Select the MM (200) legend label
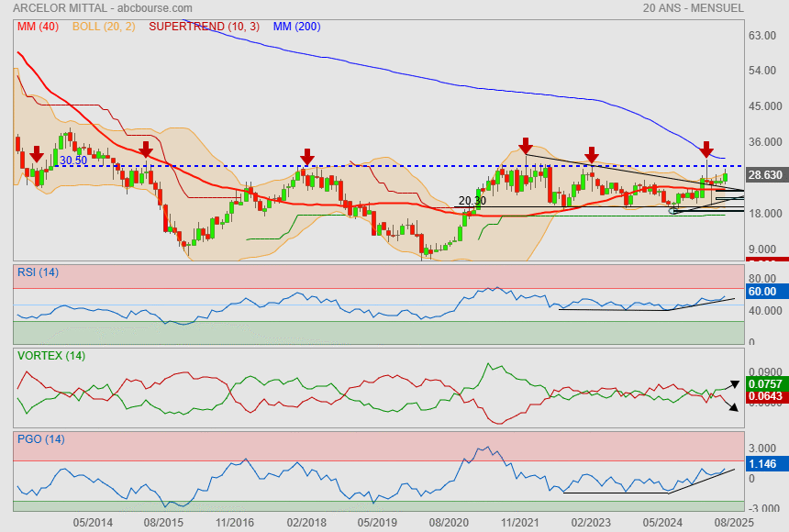This screenshot has height=532, width=789. 297,27
